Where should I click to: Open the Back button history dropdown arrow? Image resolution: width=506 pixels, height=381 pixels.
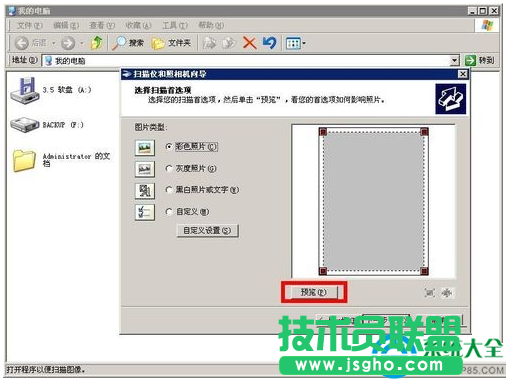click(x=53, y=43)
